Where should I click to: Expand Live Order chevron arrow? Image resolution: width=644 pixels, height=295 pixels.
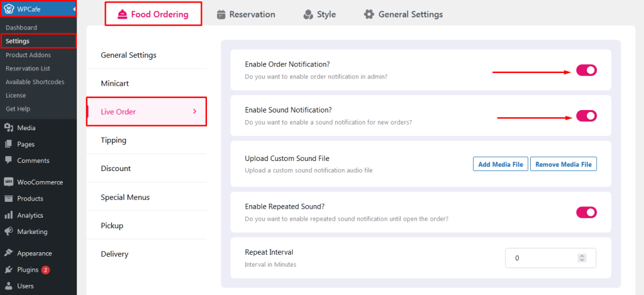point(195,111)
